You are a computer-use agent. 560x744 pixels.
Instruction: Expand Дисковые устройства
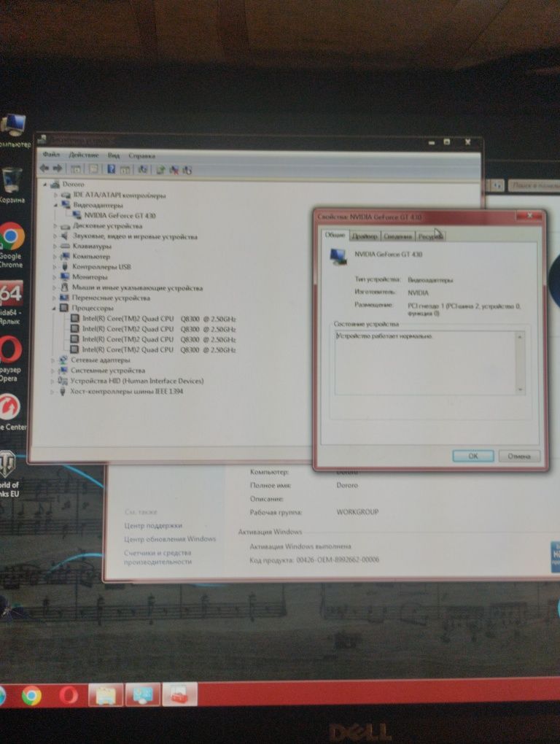tap(55, 226)
